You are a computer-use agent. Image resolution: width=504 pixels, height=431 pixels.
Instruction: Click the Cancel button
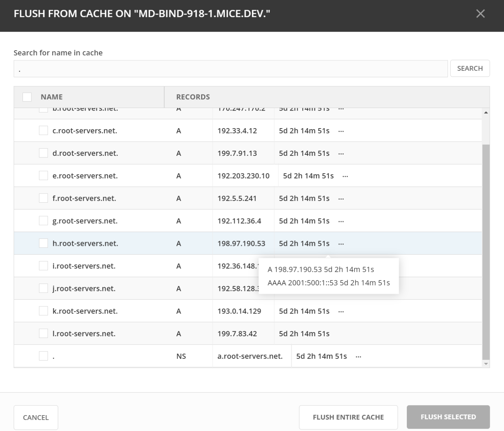36,418
